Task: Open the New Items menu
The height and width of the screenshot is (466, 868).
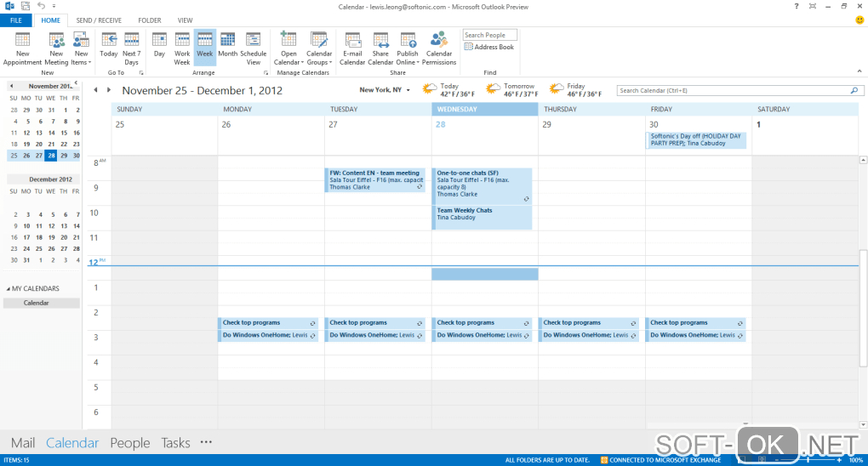Action: pos(81,48)
